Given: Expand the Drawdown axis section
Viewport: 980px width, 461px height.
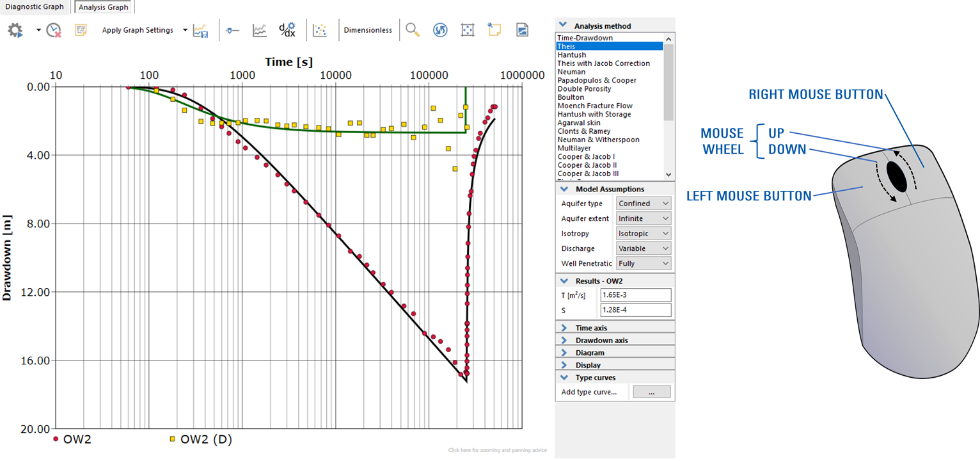Looking at the screenshot, I should pyautogui.click(x=601, y=340).
